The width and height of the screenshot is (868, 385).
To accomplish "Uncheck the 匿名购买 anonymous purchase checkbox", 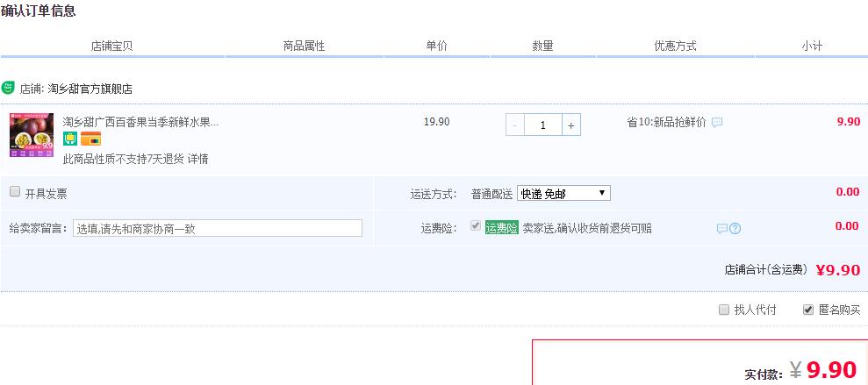I will coord(808,310).
